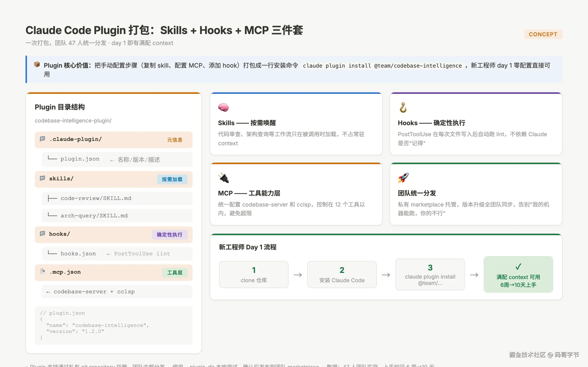Click the brain icon on Skills card
Screen dimensions: 588x367
tap(223, 108)
